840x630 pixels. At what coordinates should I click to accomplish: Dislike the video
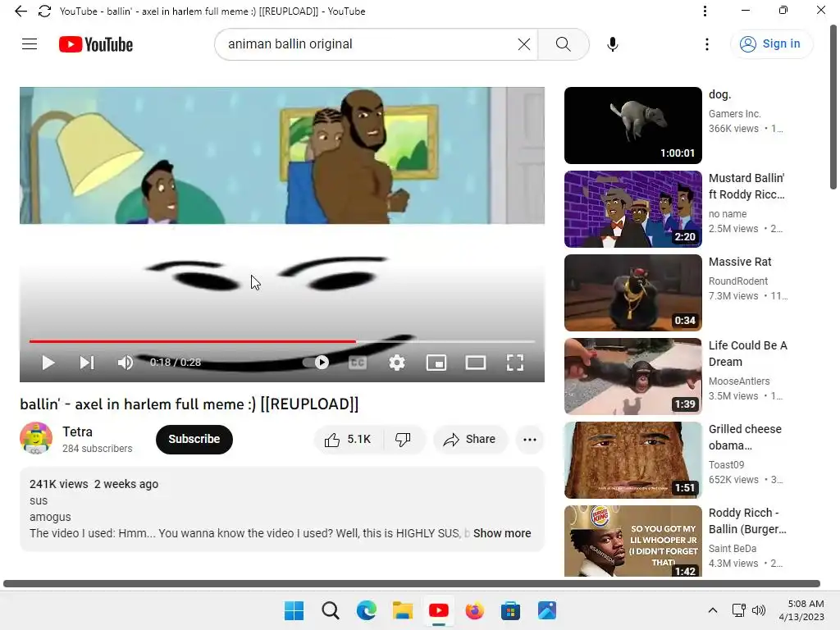(403, 440)
